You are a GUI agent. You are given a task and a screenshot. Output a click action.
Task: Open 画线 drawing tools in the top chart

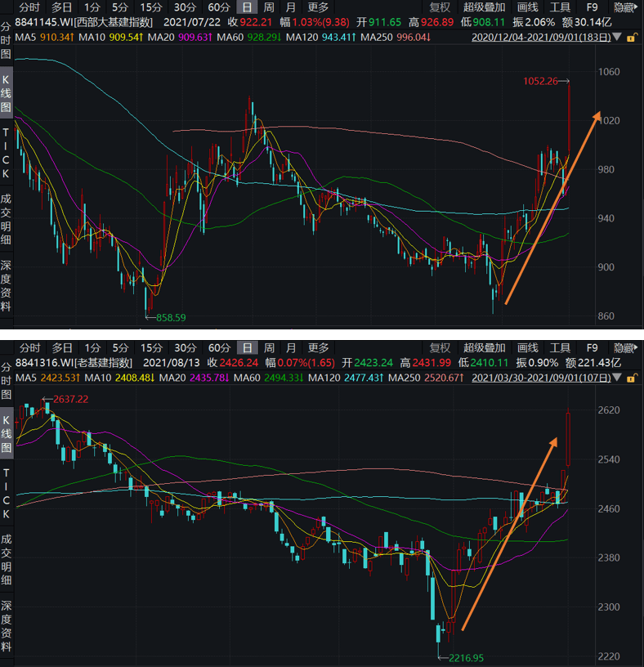(x=528, y=7)
